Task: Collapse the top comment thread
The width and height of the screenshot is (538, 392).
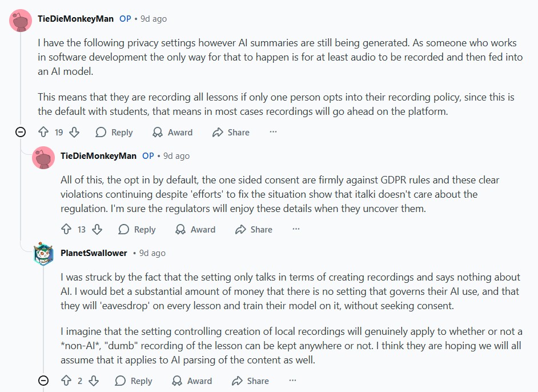Action: tap(21, 132)
